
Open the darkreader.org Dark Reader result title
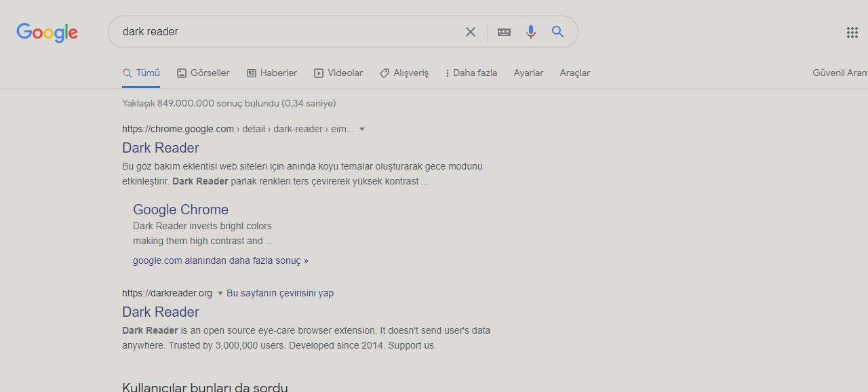[x=161, y=312]
